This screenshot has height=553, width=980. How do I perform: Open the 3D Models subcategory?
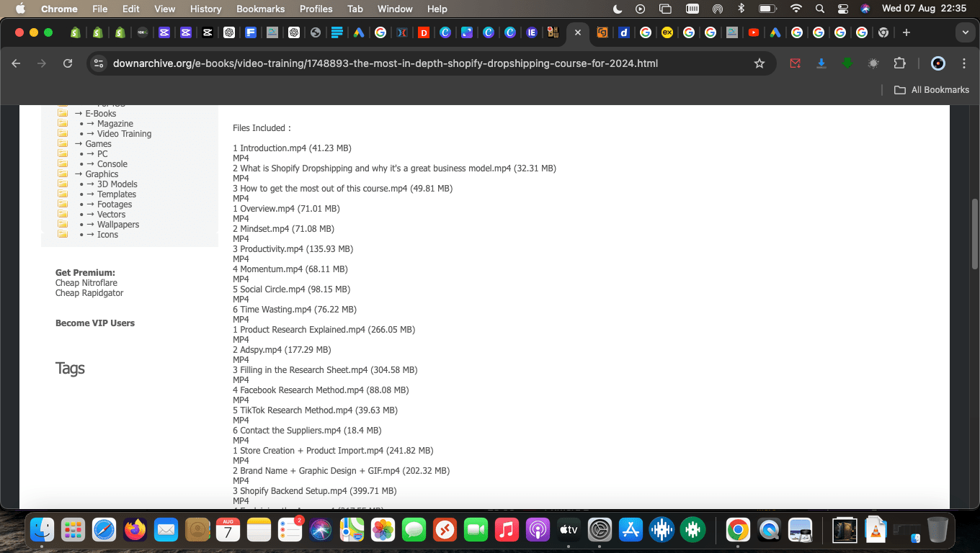(117, 184)
